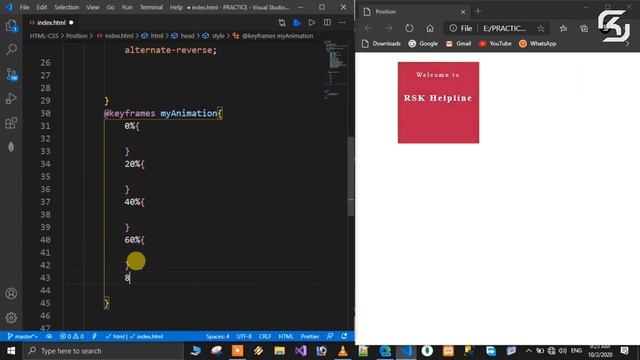This screenshot has width=640, height=360.
Task: Open the Google bookmark
Action: click(x=423, y=44)
